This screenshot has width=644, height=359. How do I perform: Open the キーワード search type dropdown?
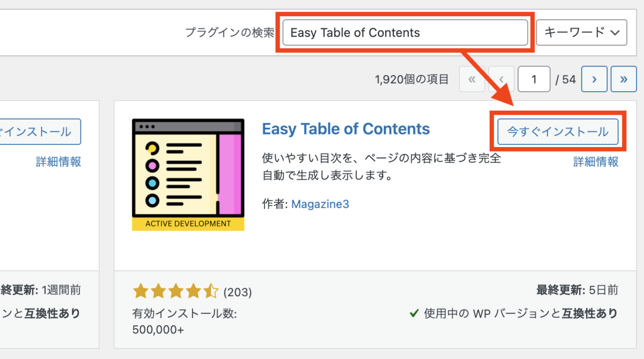coord(582,33)
